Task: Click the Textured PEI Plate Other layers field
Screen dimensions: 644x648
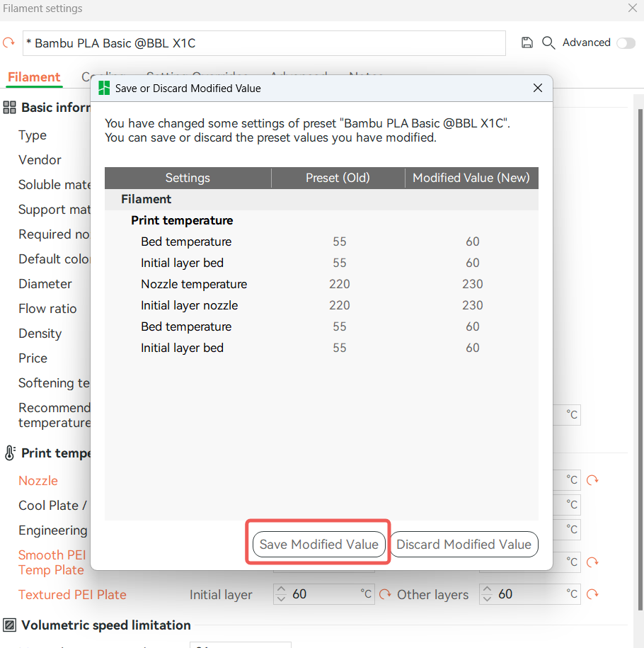Action: click(529, 594)
